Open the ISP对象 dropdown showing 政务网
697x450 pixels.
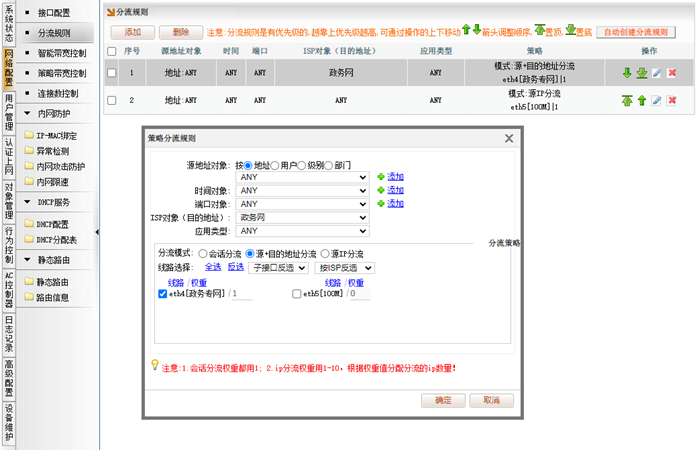[x=304, y=217]
